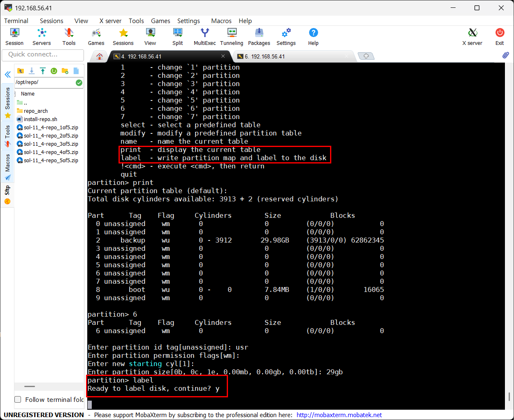The image size is (514, 420).
Task: Start the X server toolbar icon
Action: 472,37
